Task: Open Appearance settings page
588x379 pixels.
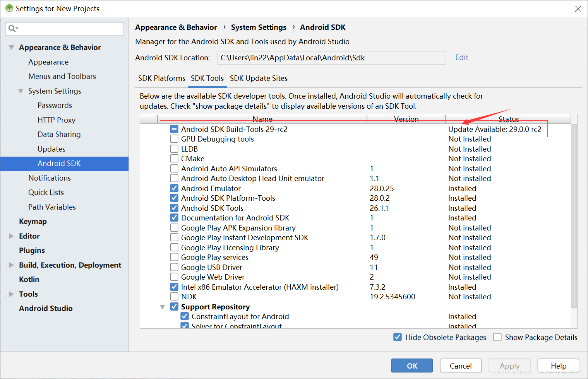Action: click(x=48, y=62)
